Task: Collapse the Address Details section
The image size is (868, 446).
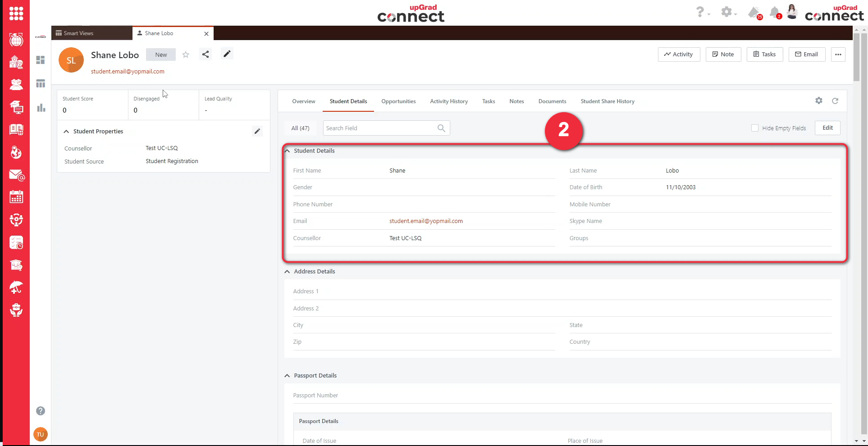Action: coord(288,272)
